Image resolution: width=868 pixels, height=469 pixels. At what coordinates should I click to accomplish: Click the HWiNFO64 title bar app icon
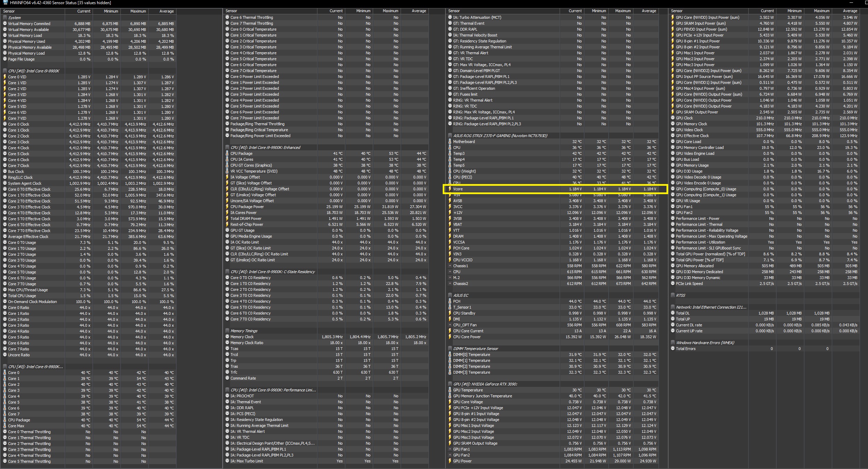5,2
